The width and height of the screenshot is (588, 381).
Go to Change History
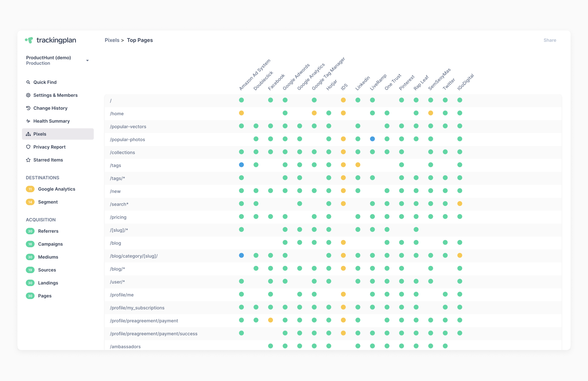click(x=50, y=108)
